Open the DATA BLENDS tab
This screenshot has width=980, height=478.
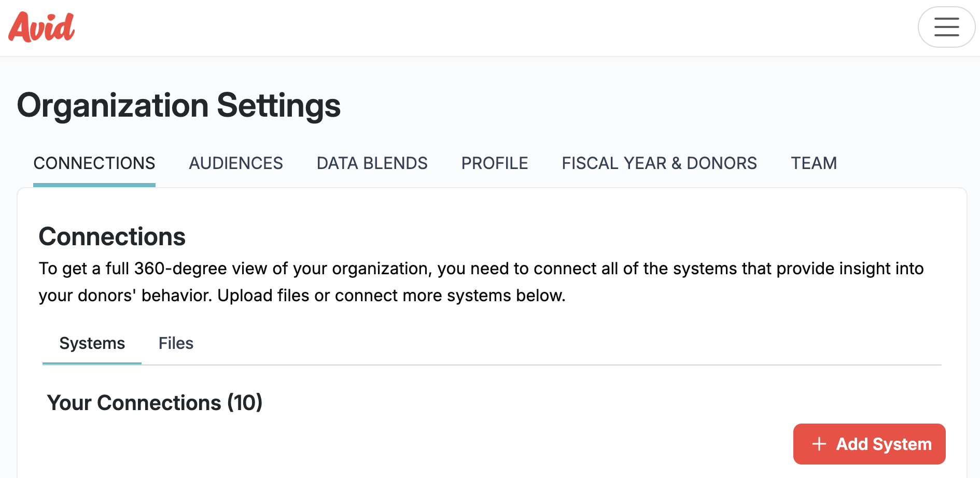pyautogui.click(x=372, y=163)
